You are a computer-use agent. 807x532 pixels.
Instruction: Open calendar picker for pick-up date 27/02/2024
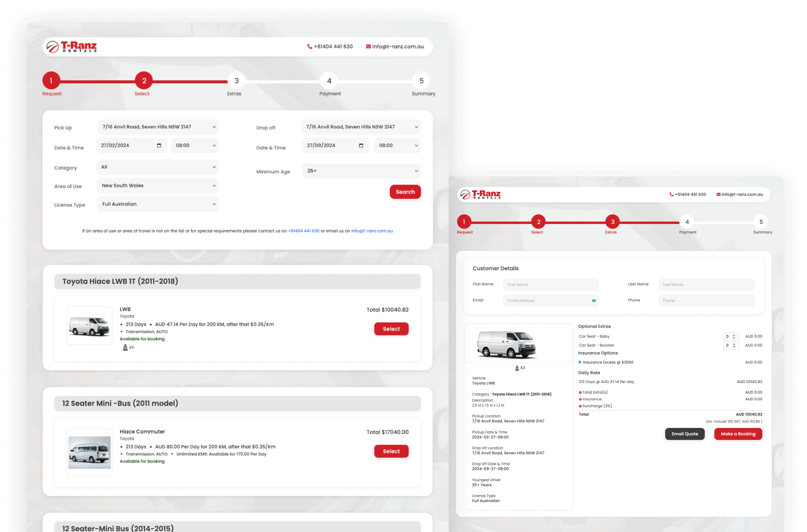click(159, 145)
